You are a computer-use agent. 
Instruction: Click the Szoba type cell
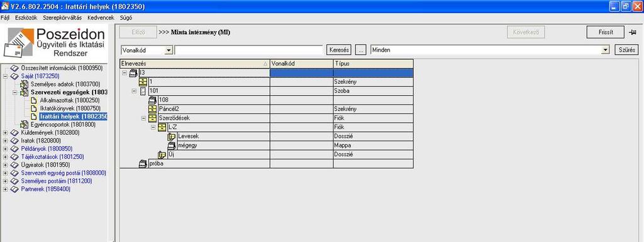click(373, 91)
